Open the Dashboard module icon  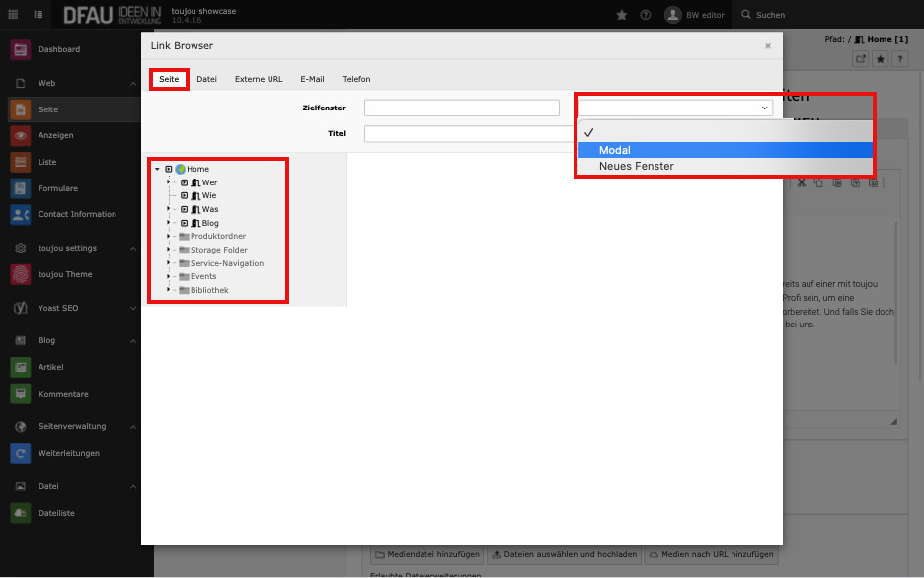pos(20,49)
